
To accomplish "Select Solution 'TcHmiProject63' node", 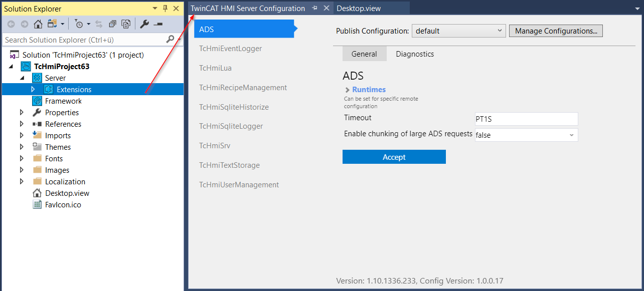I will [83, 55].
